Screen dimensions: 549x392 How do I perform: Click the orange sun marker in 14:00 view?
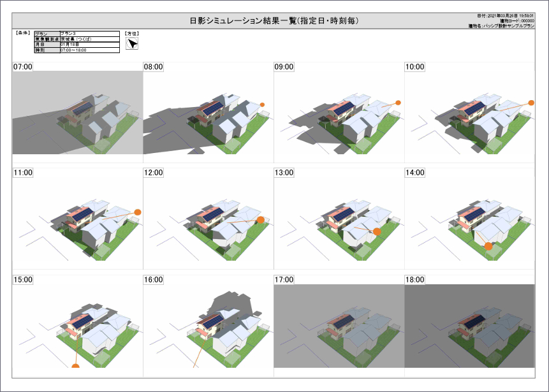click(488, 245)
